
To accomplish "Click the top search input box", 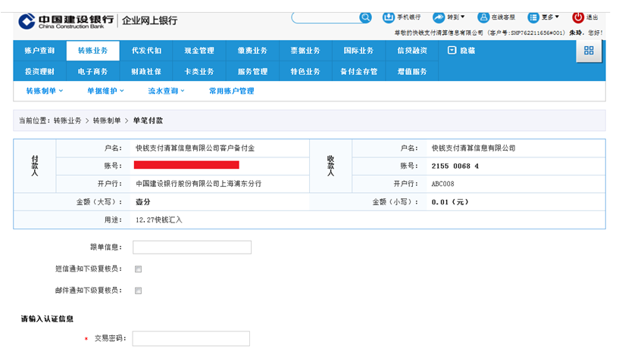I will (325, 17).
